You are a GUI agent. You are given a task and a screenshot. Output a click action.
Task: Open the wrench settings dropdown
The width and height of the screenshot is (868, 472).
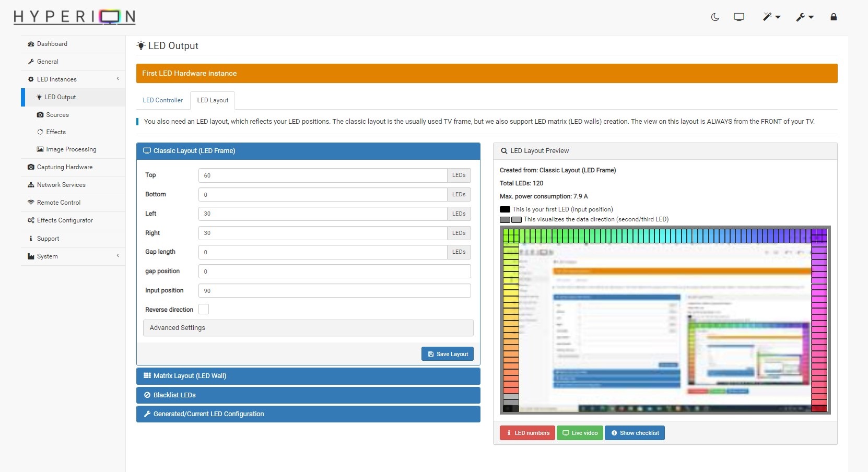point(804,17)
